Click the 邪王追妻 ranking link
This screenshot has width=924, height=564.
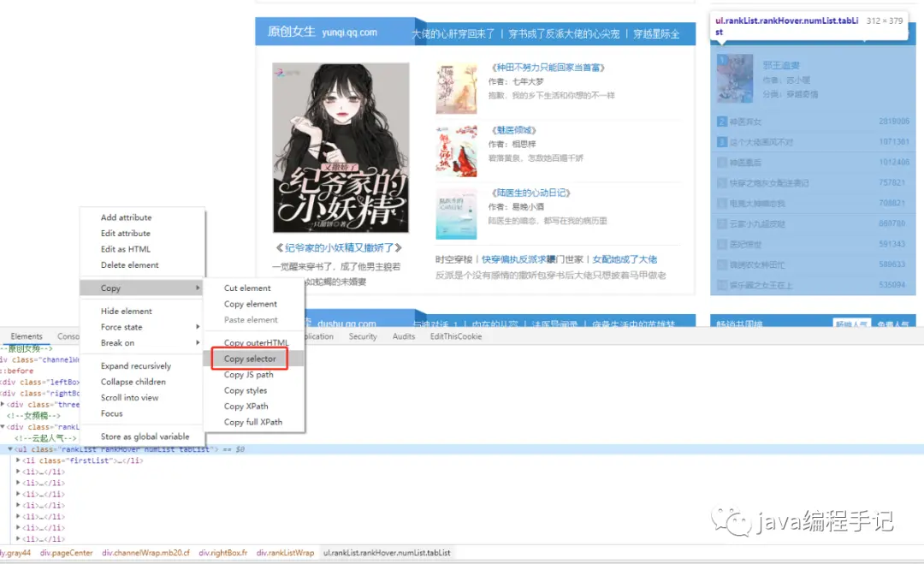[780, 63]
